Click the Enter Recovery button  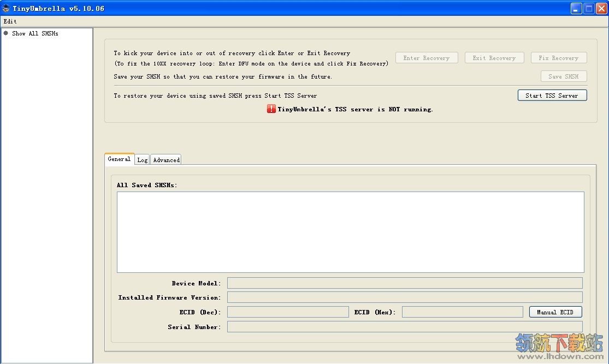click(427, 58)
